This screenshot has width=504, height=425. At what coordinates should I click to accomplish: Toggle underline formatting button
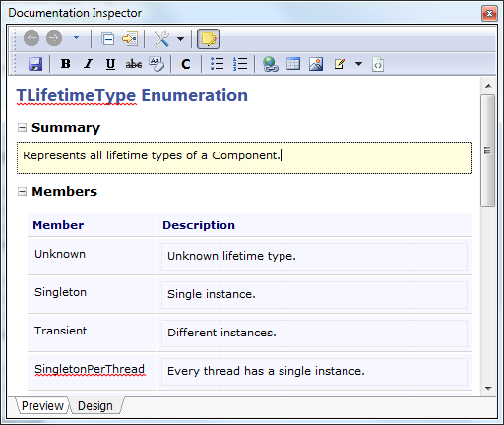click(x=110, y=64)
